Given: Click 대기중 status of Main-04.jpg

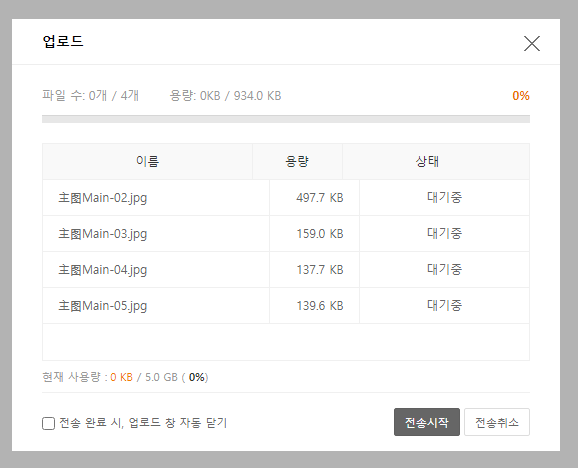Looking at the screenshot, I should 444,269.
